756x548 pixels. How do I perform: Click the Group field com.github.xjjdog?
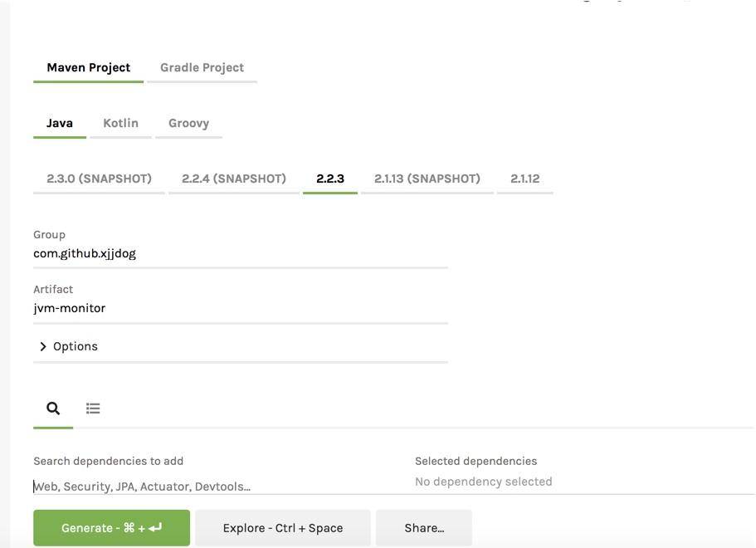point(240,254)
